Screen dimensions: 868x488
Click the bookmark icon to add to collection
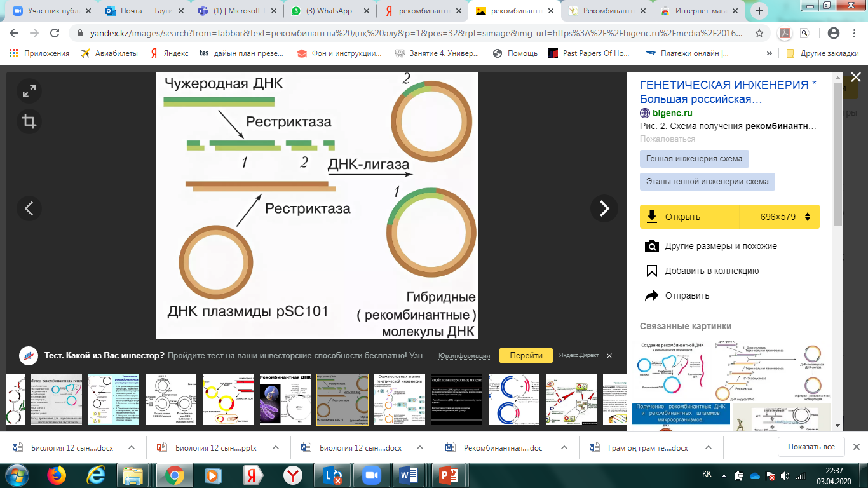651,271
